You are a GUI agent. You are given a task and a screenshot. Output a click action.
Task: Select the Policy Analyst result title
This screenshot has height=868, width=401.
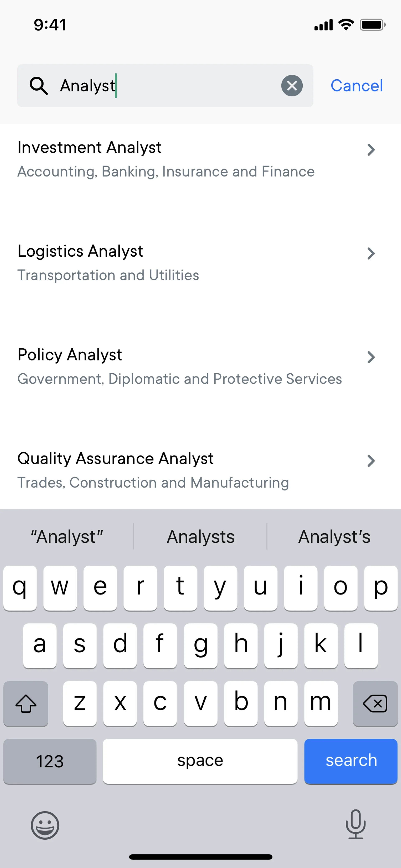click(x=70, y=355)
